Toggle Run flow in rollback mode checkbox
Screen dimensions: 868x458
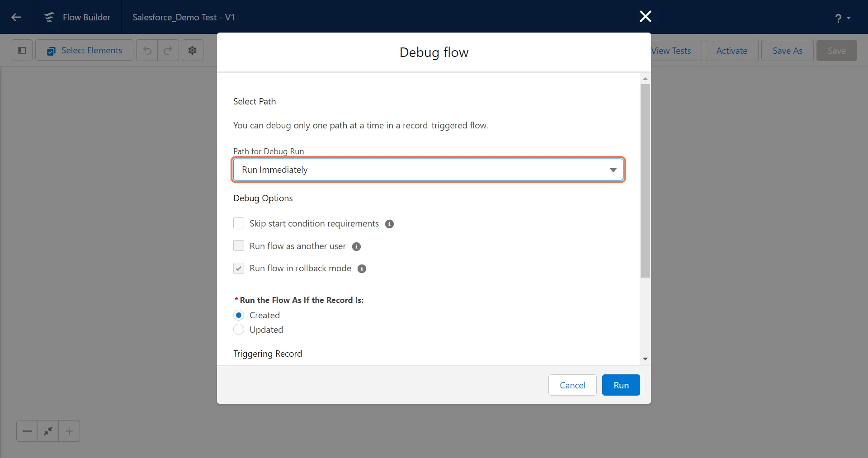coord(239,268)
